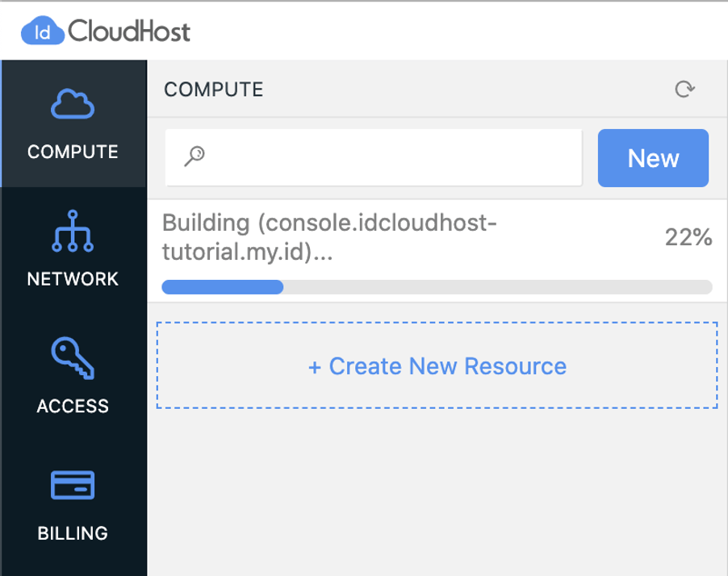Select the Compute cloud icon in sidebar

pos(73,104)
